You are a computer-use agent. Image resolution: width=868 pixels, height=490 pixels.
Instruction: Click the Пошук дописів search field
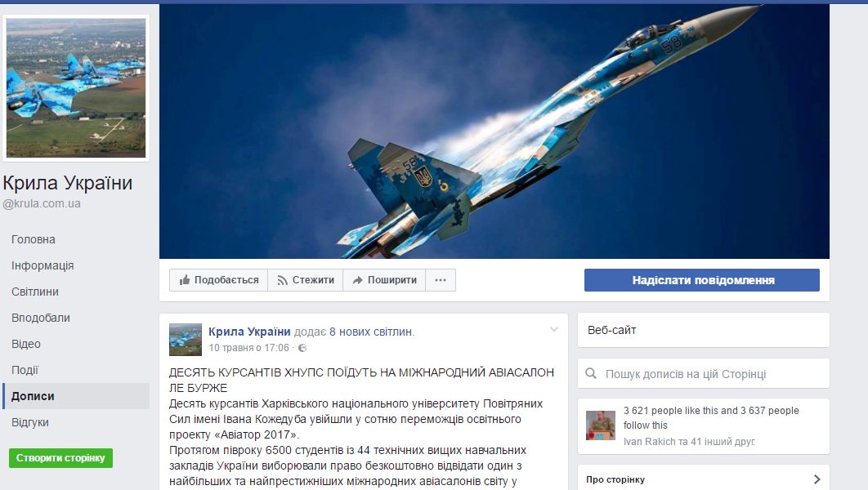click(704, 374)
